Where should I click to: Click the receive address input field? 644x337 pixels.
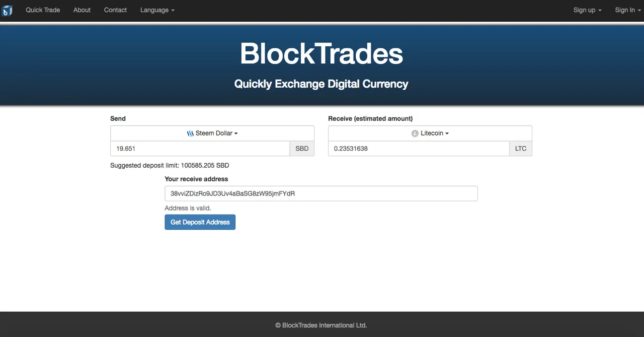pyautogui.click(x=321, y=193)
